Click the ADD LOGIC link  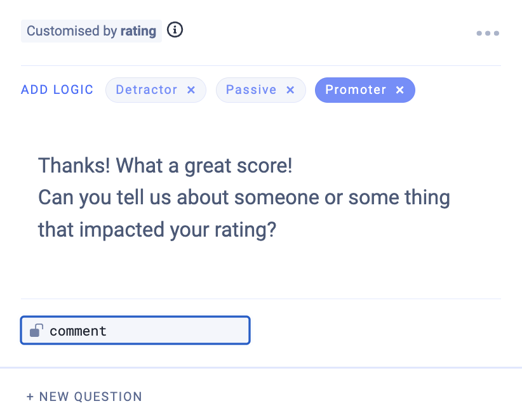(x=57, y=90)
